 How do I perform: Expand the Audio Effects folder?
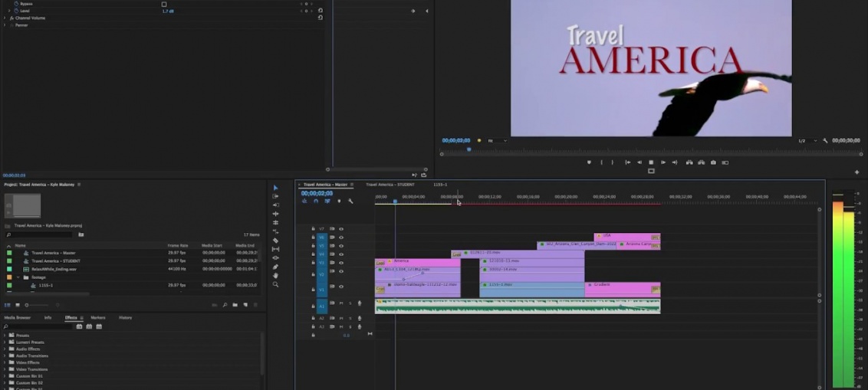(5, 349)
